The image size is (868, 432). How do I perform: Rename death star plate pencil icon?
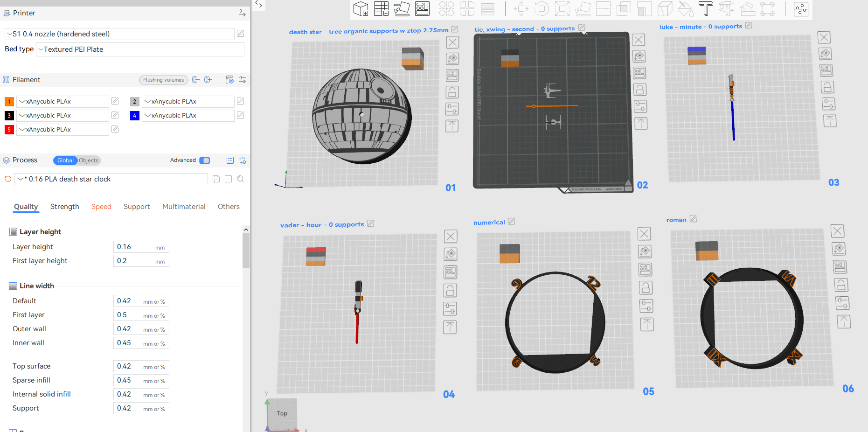[x=455, y=29]
